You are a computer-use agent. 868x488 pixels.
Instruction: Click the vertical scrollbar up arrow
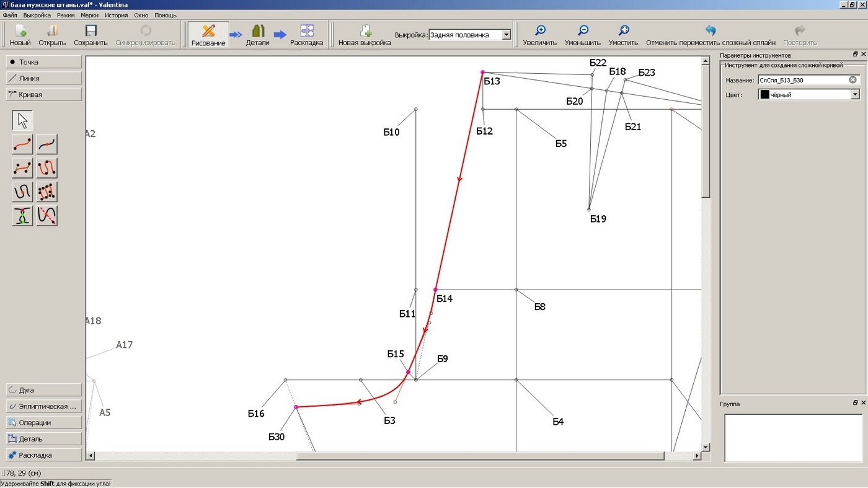pyautogui.click(x=706, y=61)
